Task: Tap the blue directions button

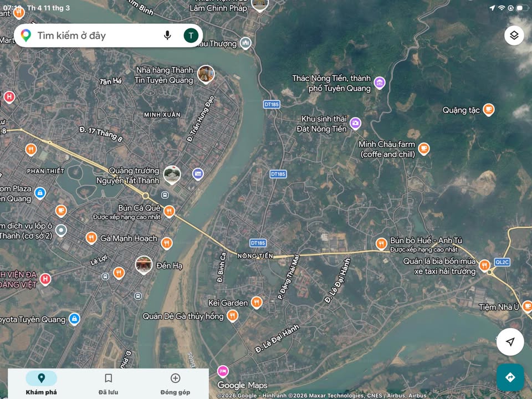Action: 510,377
